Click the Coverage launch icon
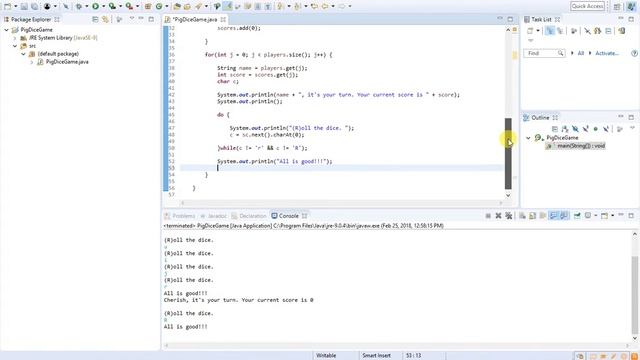The width and height of the screenshot is (640, 360). [112, 6]
